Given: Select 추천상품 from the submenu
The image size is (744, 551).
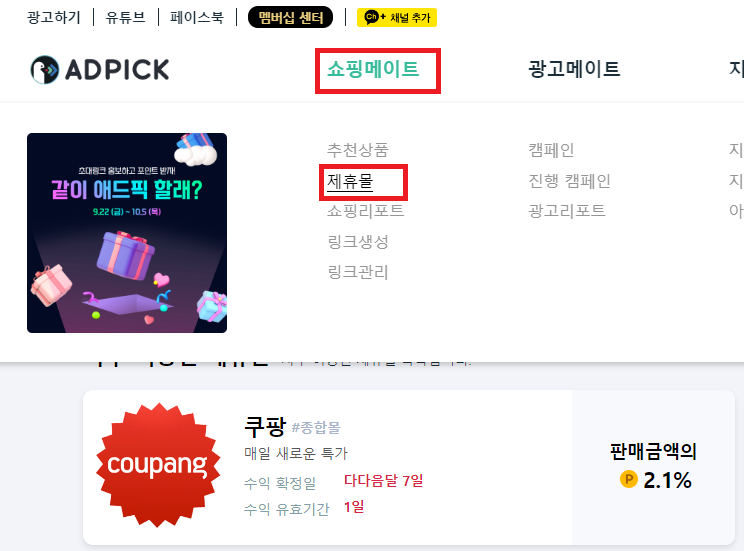Looking at the screenshot, I should tap(358, 150).
